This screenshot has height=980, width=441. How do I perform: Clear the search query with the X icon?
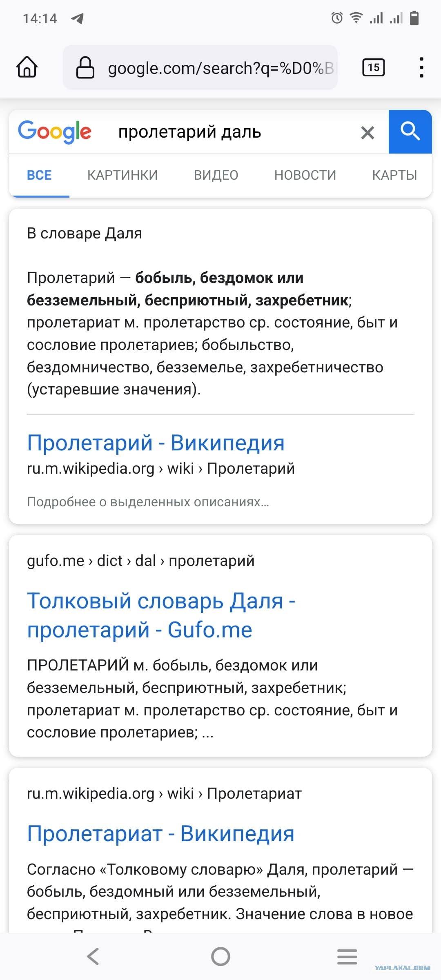tap(367, 132)
